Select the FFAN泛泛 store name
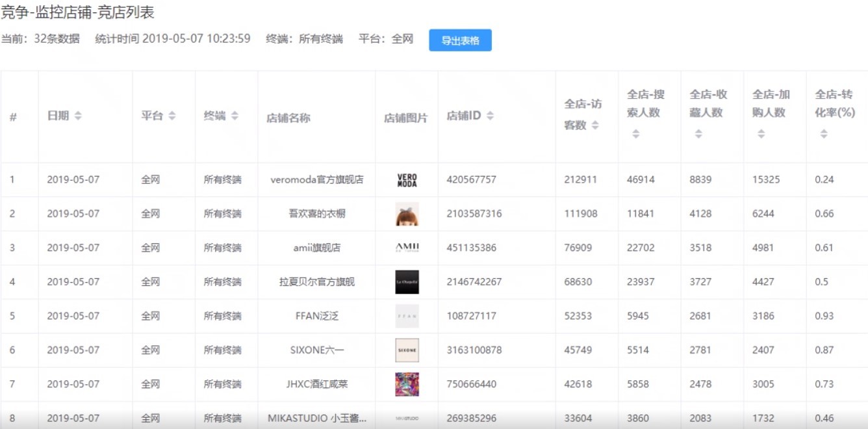868x429 pixels. [x=316, y=315]
